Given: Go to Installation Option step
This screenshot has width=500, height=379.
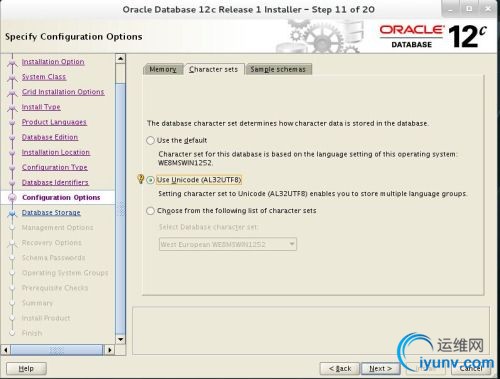Looking at the screenshot, I should tap(53, 62).
